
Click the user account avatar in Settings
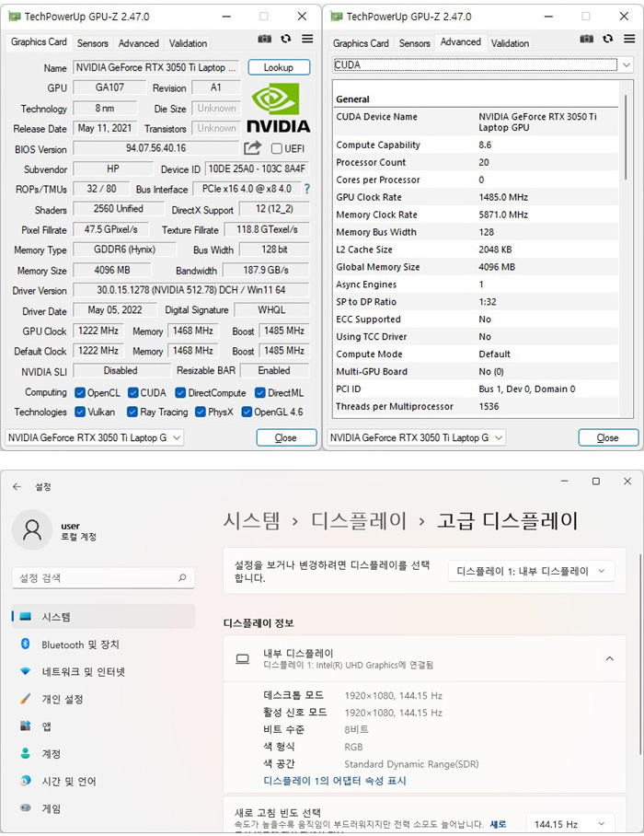coord(32,530)
